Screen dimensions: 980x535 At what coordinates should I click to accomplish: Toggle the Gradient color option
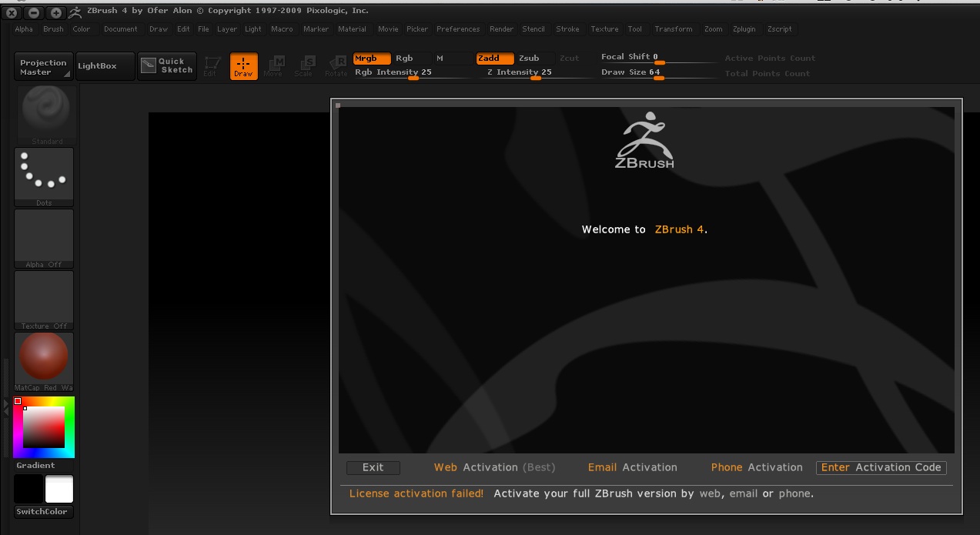[x=44, y=466]
